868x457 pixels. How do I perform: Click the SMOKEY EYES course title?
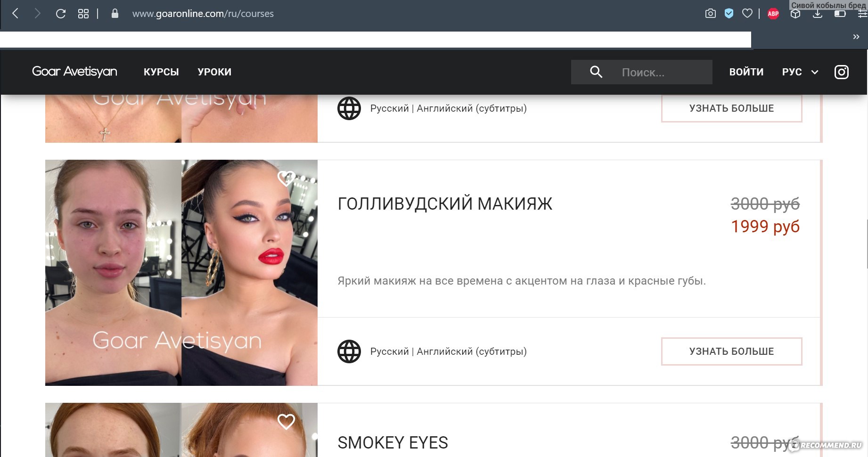[393, 443]
